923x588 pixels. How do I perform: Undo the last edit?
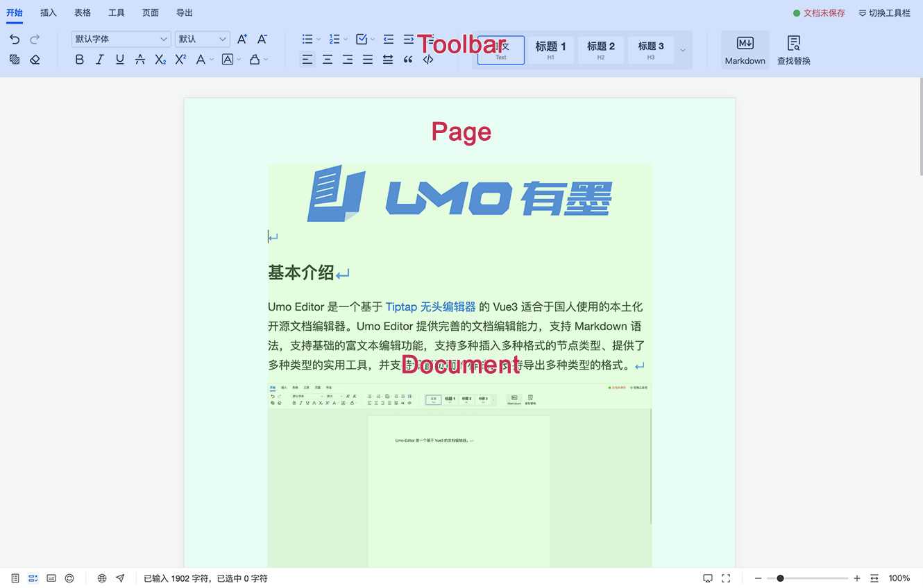click(x=15, y=40)
